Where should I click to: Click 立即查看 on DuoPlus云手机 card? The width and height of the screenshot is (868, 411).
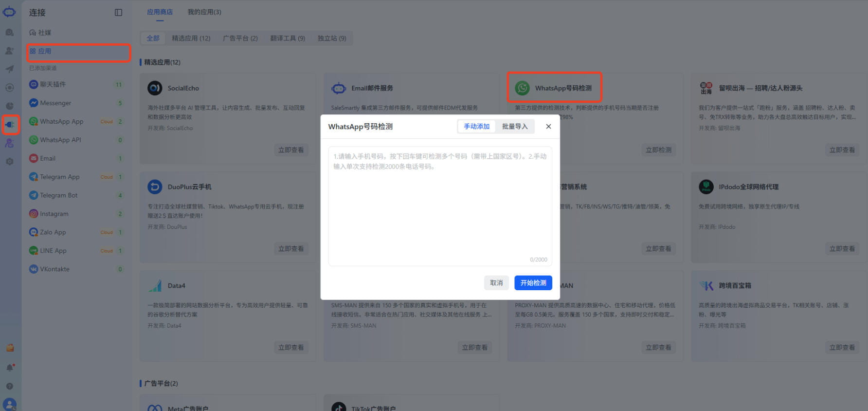pos(291,249)
